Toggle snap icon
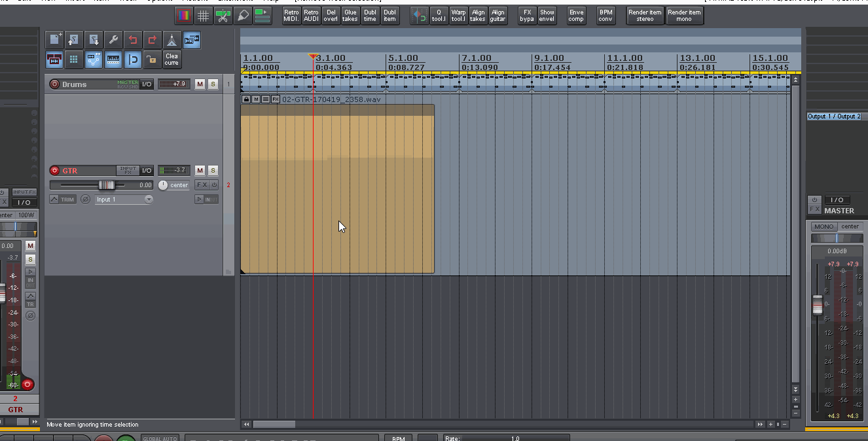The image size is (868, 441). tap(133, 60)
